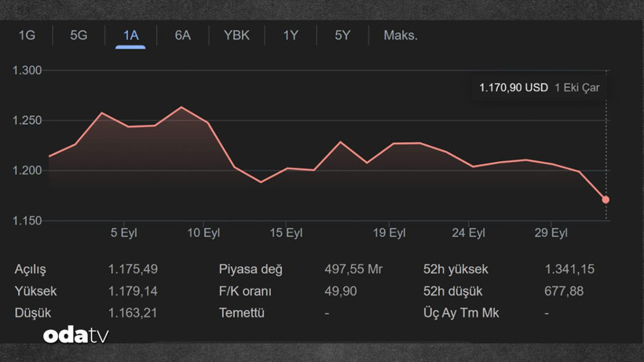Select the YBK year-to-date tab
Viewport: 644px width, 362px height.
pyautogui.click(x=236, y=35)
